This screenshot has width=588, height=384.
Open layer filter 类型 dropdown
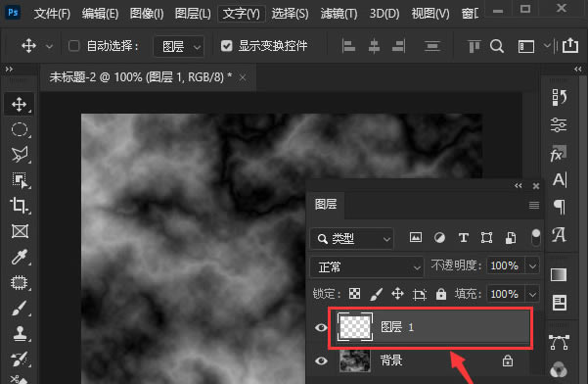[x=352, y=238]
